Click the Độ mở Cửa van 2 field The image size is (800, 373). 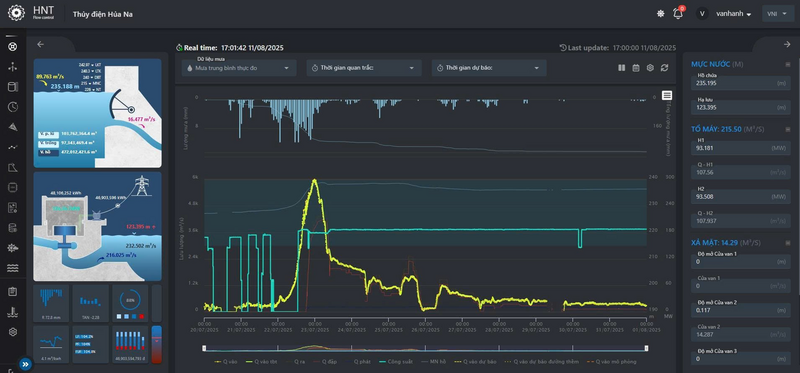740,310
